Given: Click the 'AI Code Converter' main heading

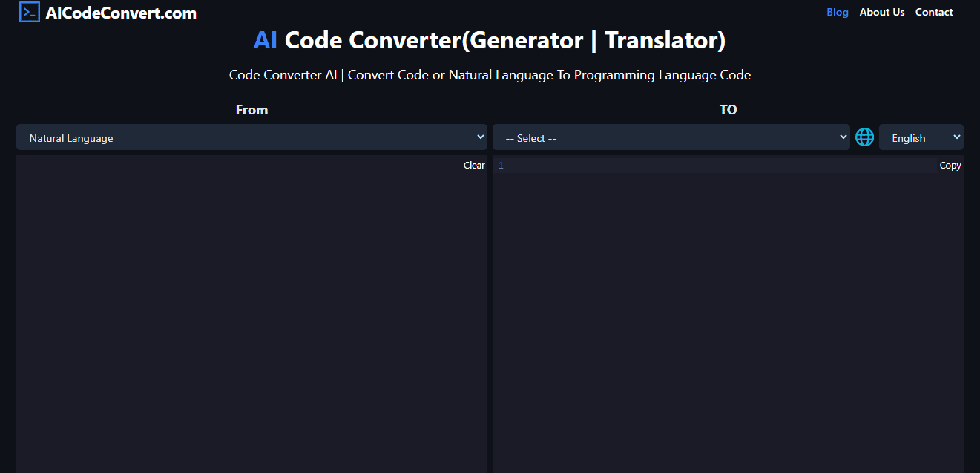Looking at the screenshot, I should (x=490, y=40).
